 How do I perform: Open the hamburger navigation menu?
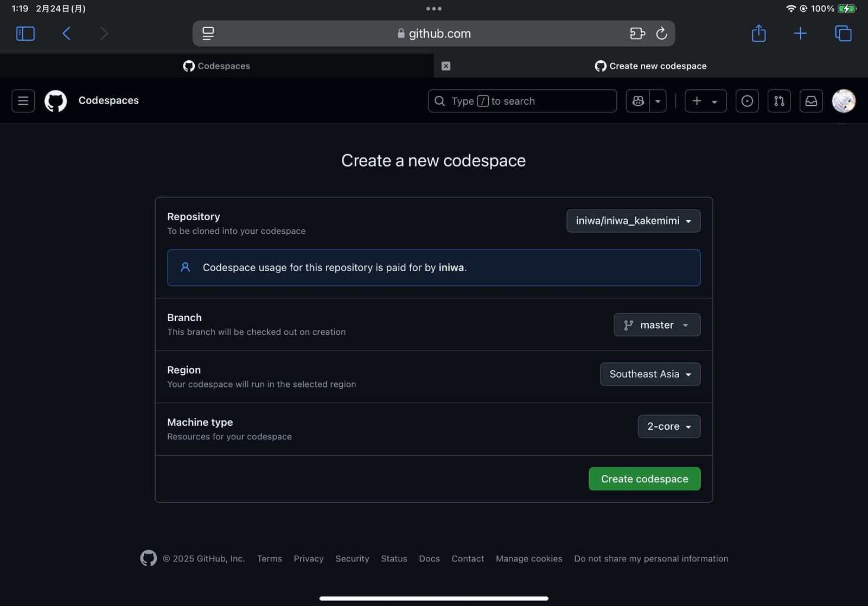point(23,101)
